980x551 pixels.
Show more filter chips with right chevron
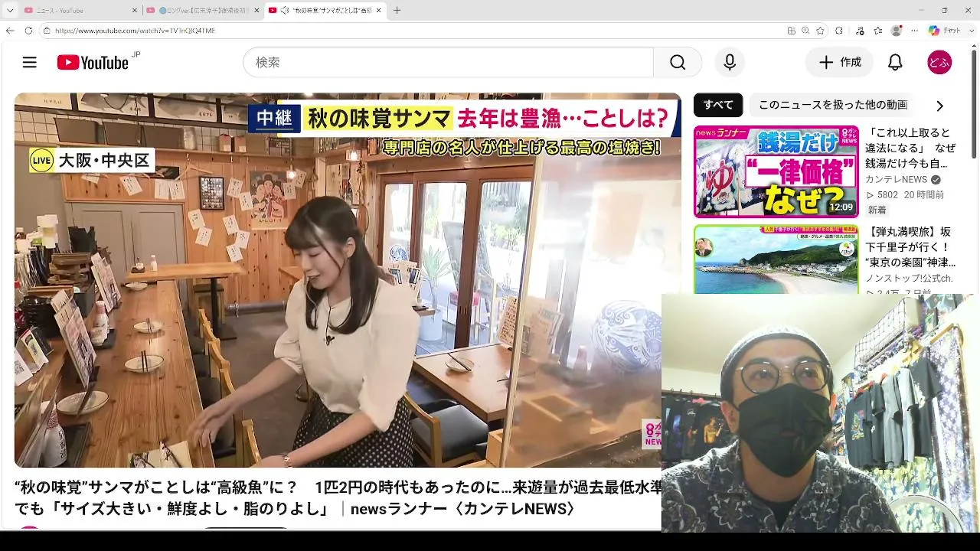coord(939,106)
